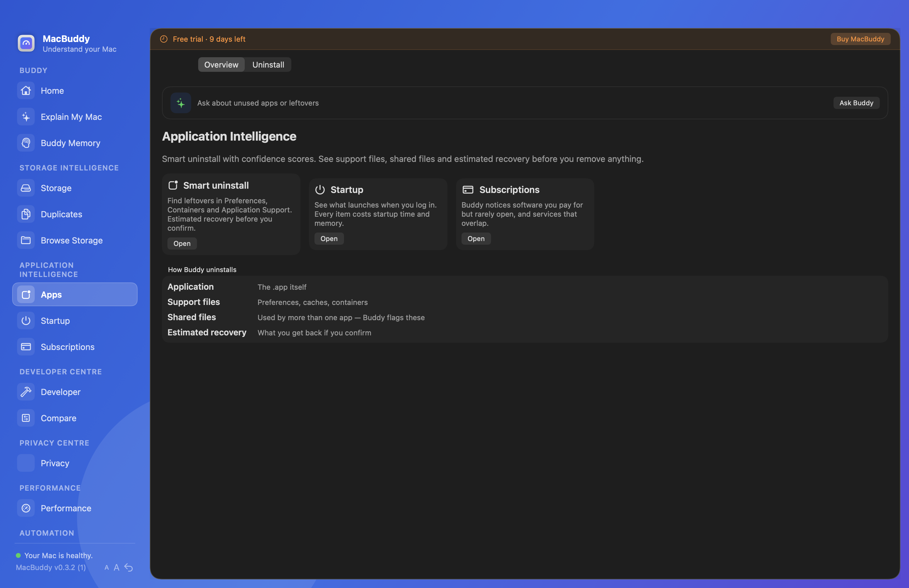Open the Duplicates icon in sidebar
Image resolution: width=909 pixels, height=588 pixels.
point(26,214)
